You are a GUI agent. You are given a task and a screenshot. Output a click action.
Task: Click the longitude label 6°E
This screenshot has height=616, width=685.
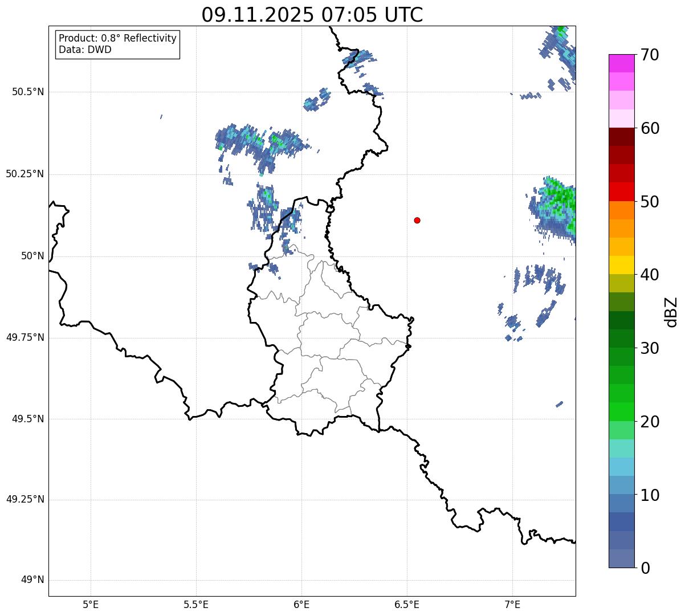point(301,605)
